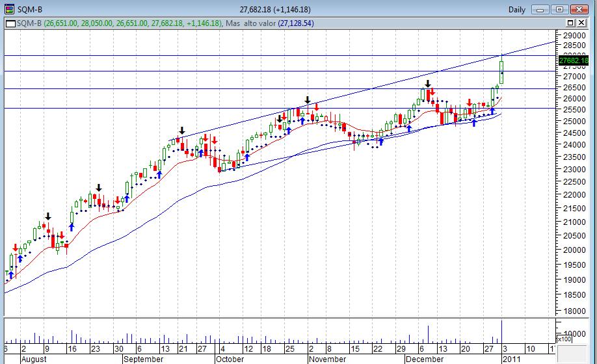The image size is (597, 364).
Task: Click the 21000 price axis label
Action: click(574, 222)
